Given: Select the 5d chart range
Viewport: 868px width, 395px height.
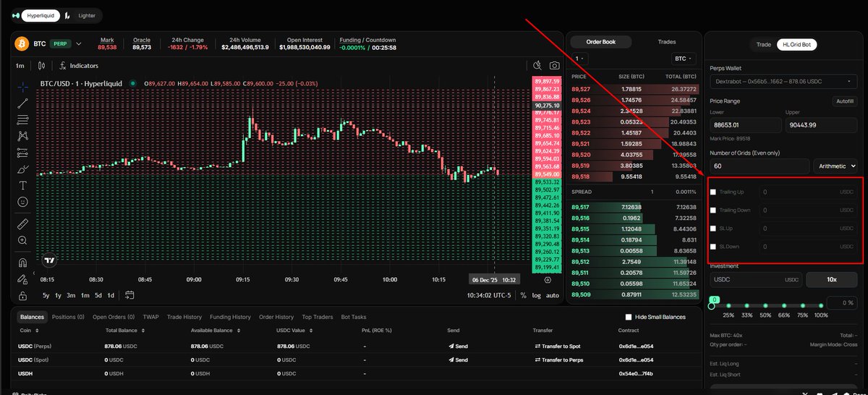Looking at the screenshot, I should [98, 294].
